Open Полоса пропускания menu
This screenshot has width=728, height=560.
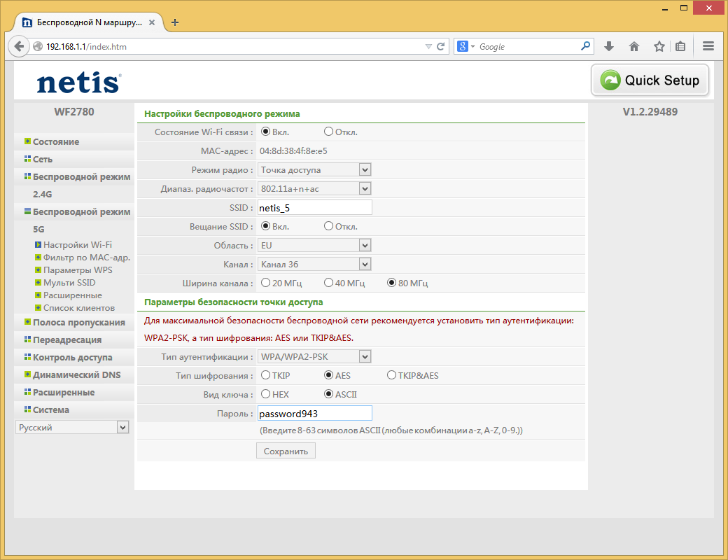[x=78, y=322]
